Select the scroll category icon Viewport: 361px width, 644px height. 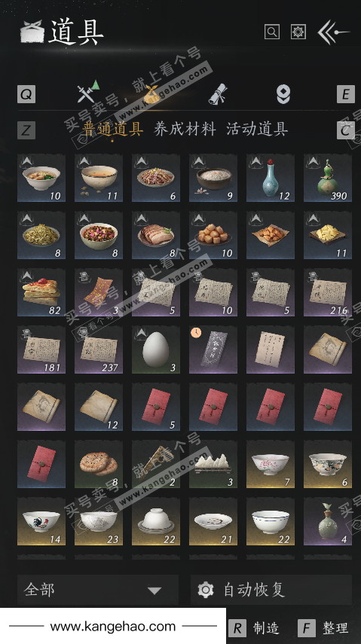point(218,94)
